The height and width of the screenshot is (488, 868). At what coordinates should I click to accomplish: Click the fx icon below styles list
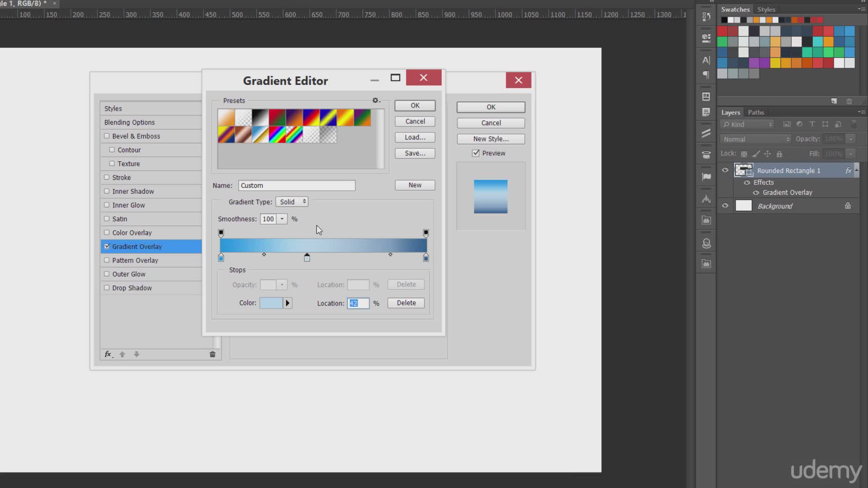point(108,354)
